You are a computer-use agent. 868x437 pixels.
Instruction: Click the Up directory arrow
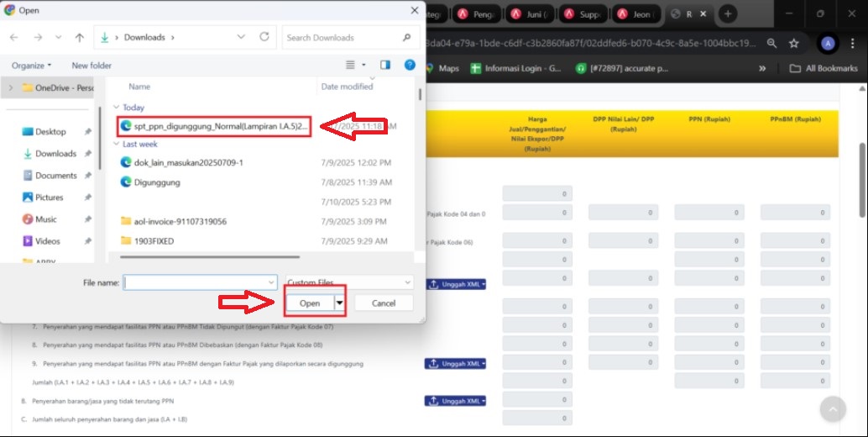click(x=80, y=38)
